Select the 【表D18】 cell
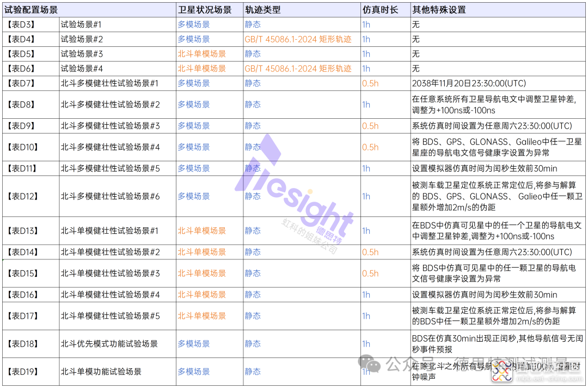 coord(30,344)
